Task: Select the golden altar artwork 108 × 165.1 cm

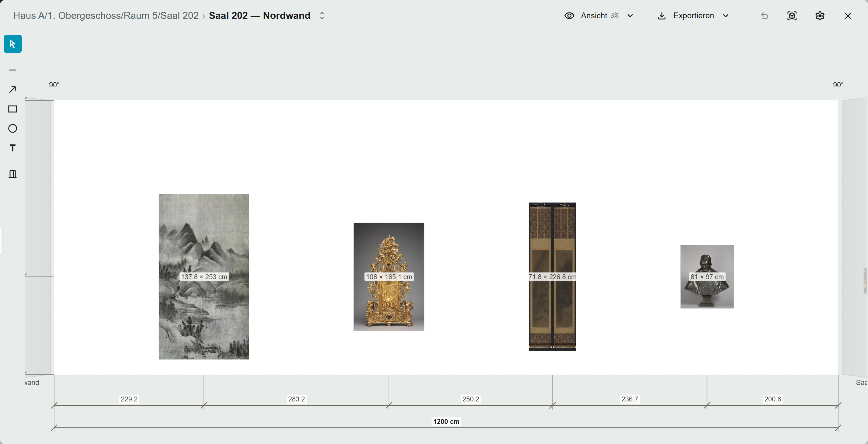Action: click(x=389, y=276)
